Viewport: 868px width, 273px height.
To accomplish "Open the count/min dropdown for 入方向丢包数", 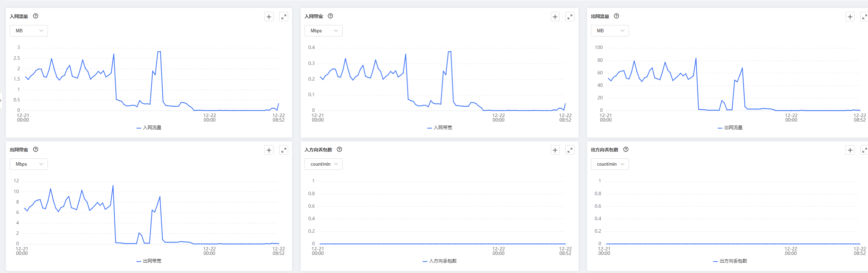I will (x=324, y=164).
